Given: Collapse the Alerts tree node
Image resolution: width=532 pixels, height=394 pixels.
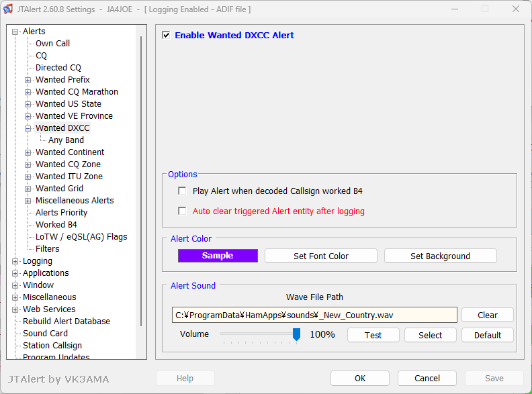Looking at the screenshot, I should coord(15,32).
